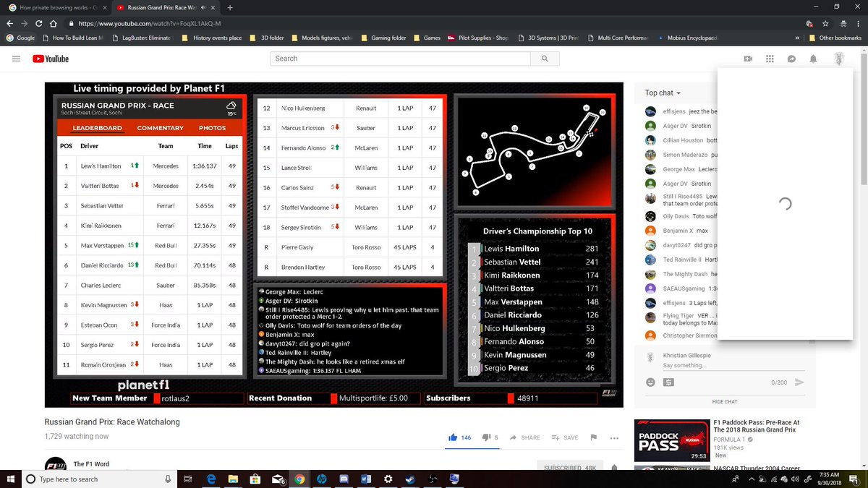Open Chrome's three-dot menu
Image resolution: width=868 pixels, height=488 pixels.
pyautogui.click(x=858, y=23)
